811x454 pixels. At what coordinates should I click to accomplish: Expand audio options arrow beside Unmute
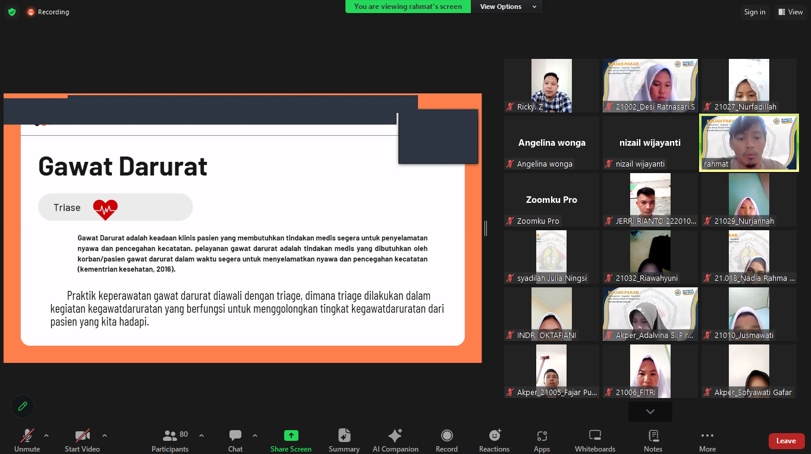(x=46, y=435)
